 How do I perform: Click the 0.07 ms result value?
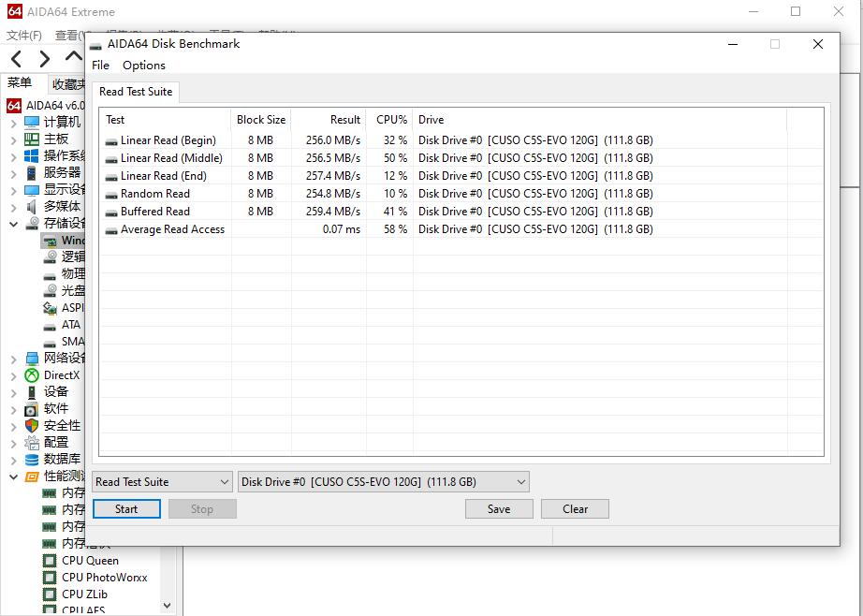click(342, 229)
